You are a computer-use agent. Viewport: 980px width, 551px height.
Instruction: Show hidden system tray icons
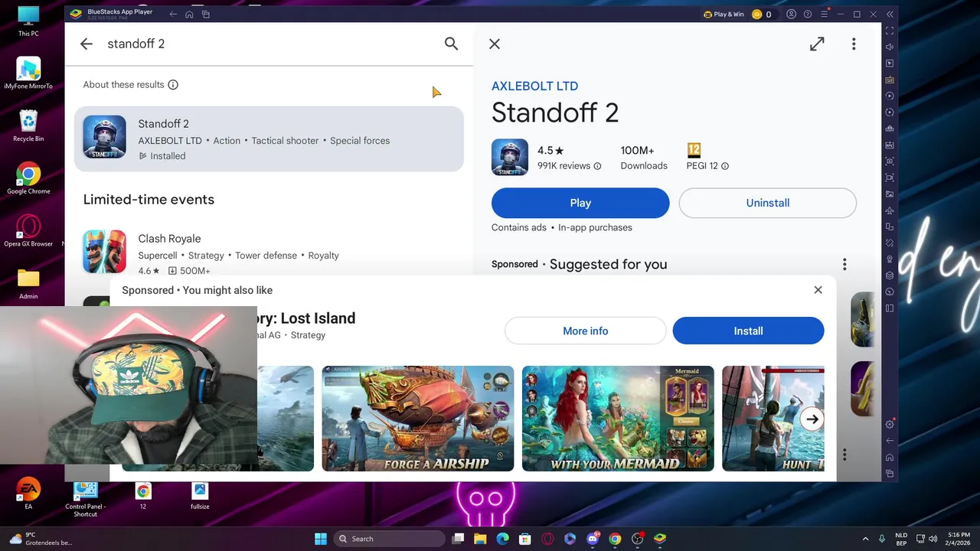tap(865, 539)
